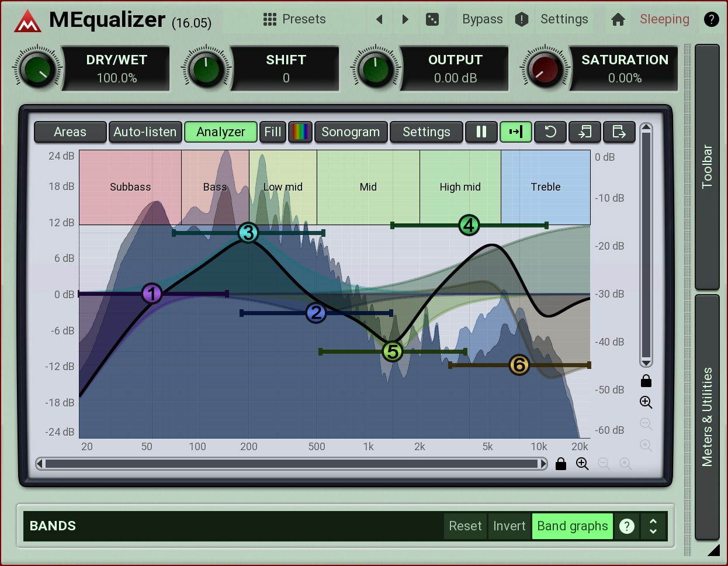728x566 pixels.
Task: Open the top bar Settings menu
Action: (564, 19)
